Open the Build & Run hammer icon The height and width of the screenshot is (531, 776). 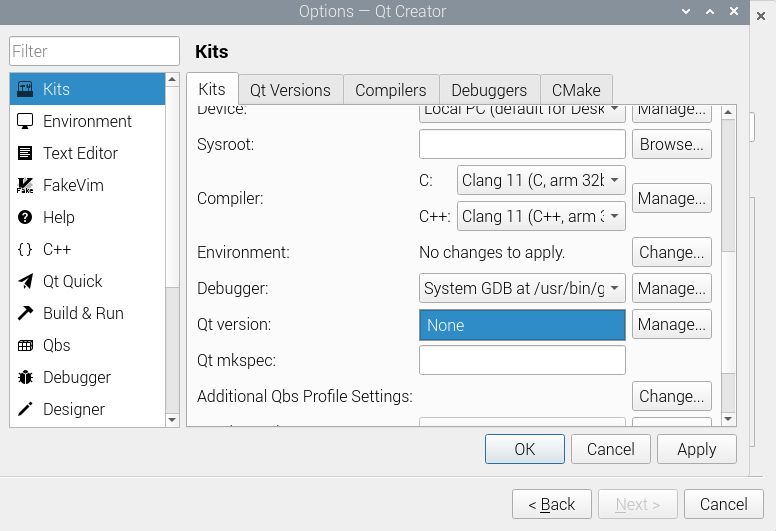click(25, 313)
